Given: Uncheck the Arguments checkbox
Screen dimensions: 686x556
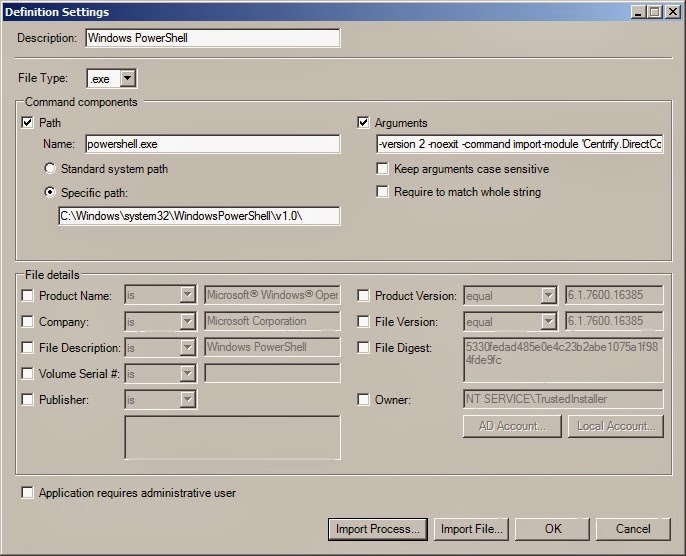Looking at the screenshot, I should tap(363, 122).
